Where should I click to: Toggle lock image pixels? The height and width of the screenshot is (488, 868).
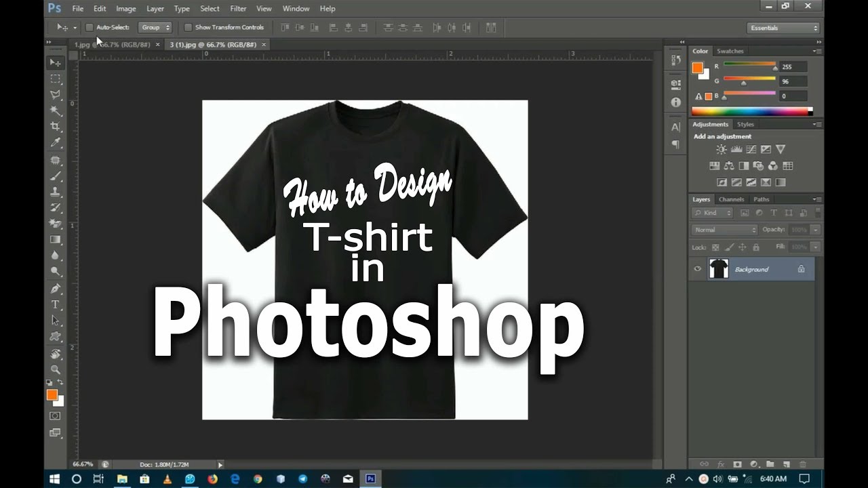[x=729, y=247]
